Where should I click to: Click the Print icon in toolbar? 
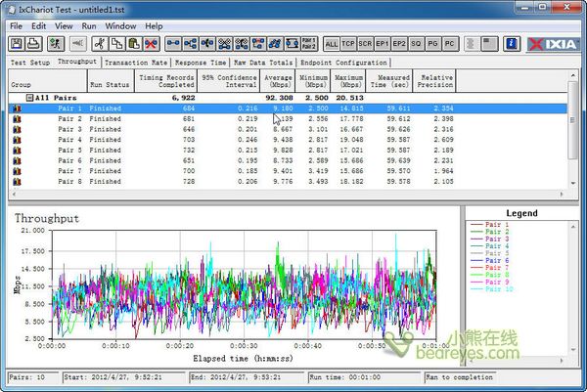(x=33, y=44)
